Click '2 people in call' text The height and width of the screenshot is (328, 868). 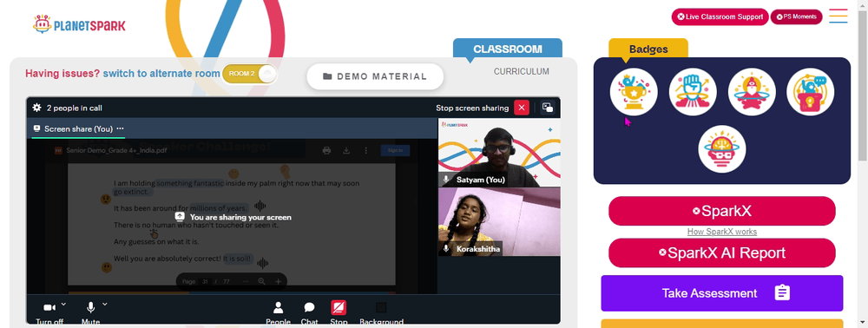74,108
